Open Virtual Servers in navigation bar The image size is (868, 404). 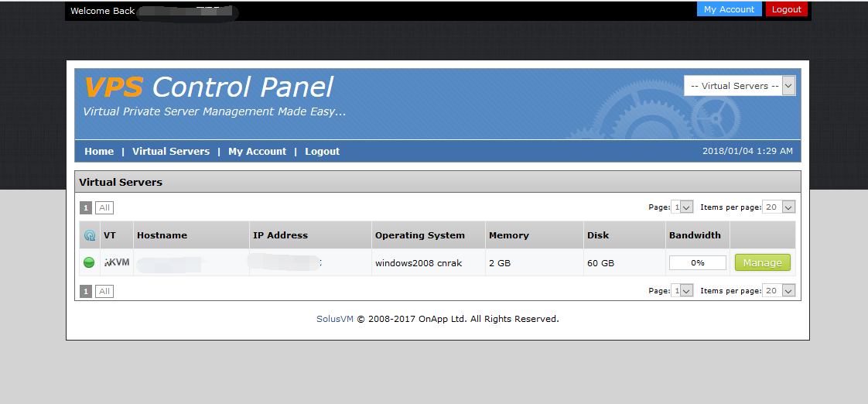[171, 151]
